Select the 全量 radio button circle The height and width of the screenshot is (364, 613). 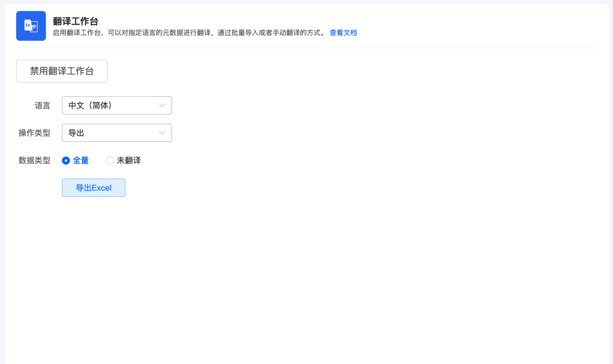click(x=66, y=161)
